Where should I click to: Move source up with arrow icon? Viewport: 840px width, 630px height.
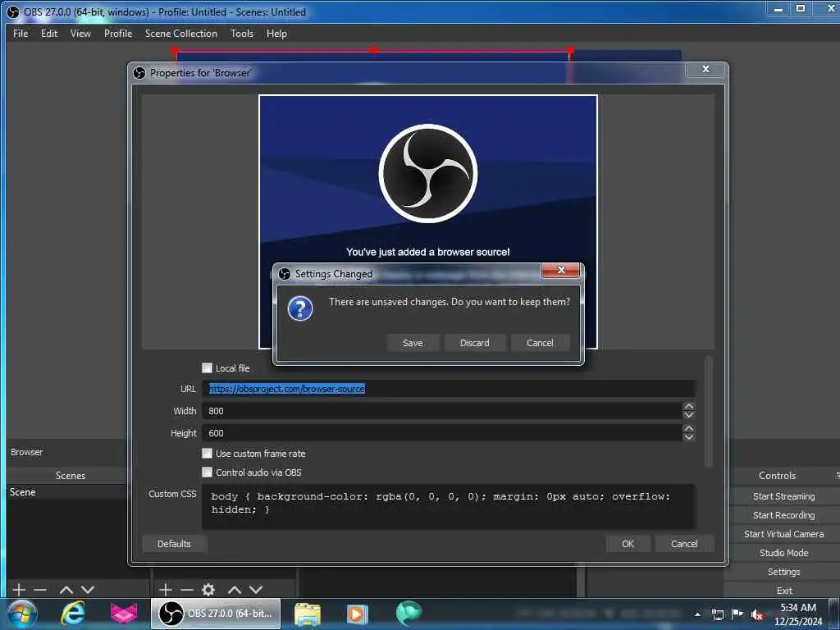(234, 590)
